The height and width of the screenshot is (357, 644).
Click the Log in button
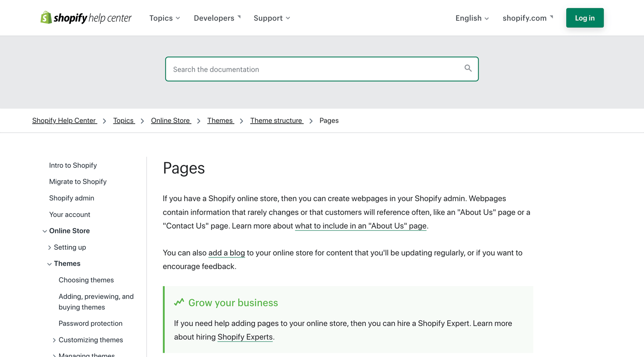(585, 18)
